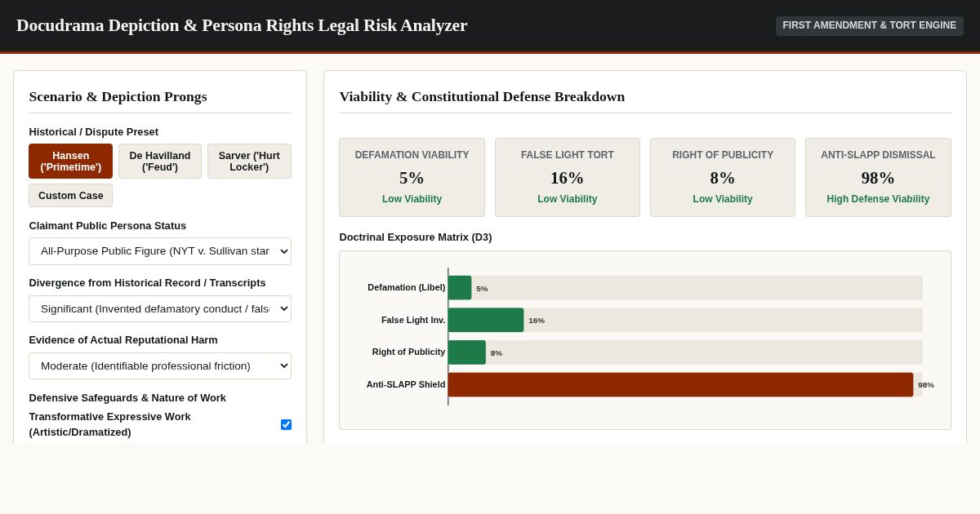Toggle Transformative Expressive Work checkbox
The width and height of the screenshot is (980, 514).
[286, 424]
